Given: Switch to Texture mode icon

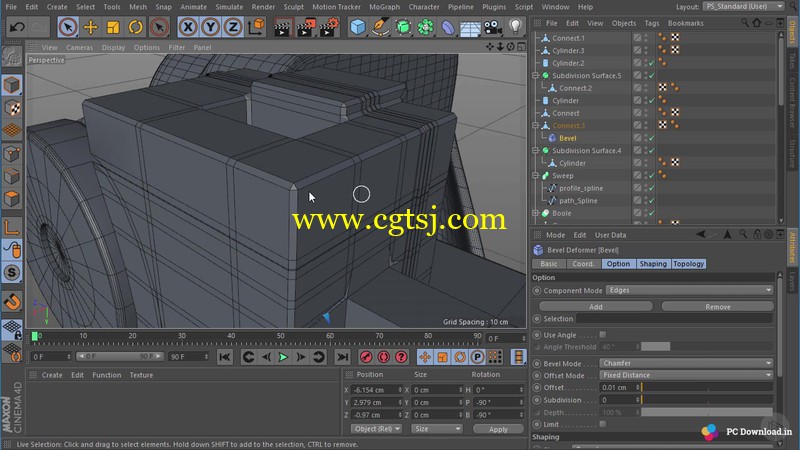Looking at the screenshot, I should (12, 108).
